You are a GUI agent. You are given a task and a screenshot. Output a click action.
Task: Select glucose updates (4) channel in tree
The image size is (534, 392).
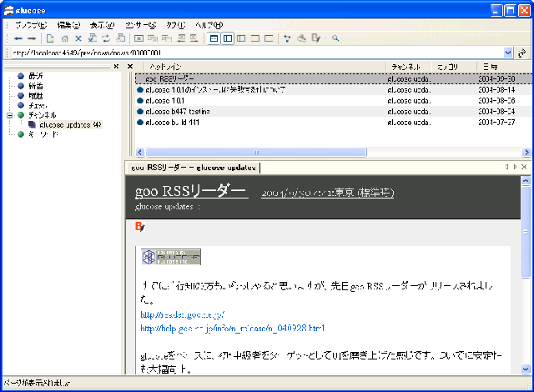coord(70,125)
